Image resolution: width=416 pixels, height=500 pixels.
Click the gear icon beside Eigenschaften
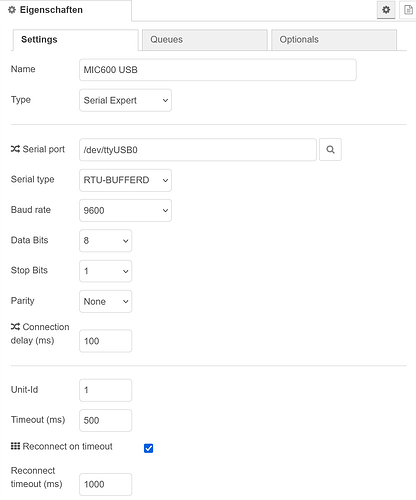[12, 10]
